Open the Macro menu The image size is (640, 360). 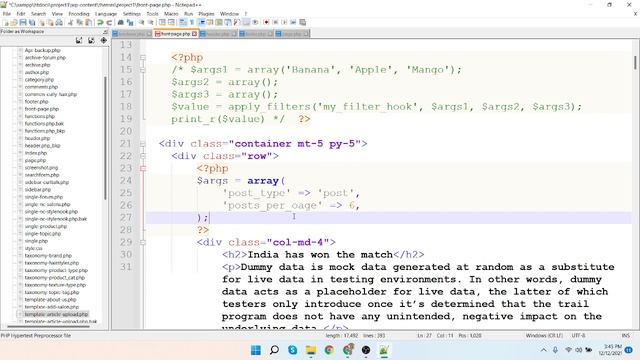(x=171, y=14)
